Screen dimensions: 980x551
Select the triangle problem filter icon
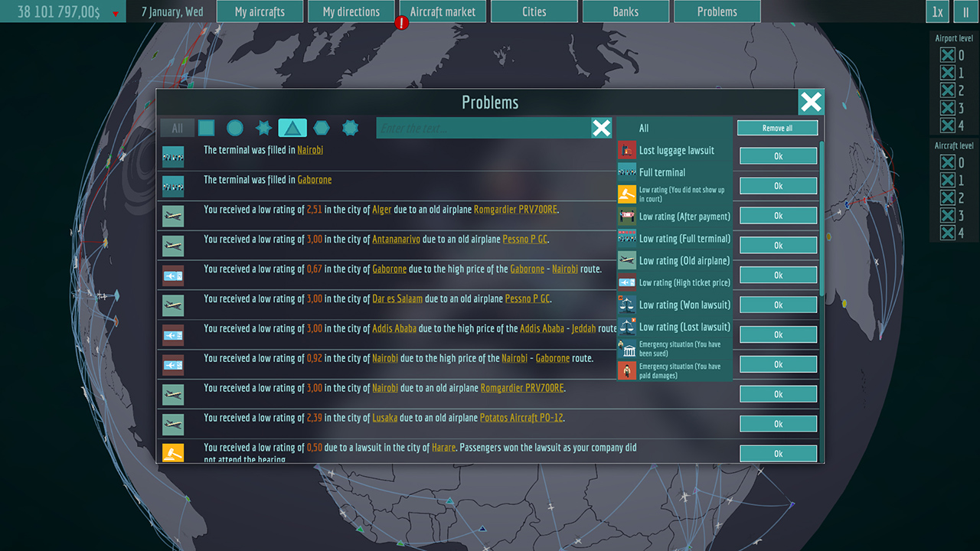click(292, 128)
